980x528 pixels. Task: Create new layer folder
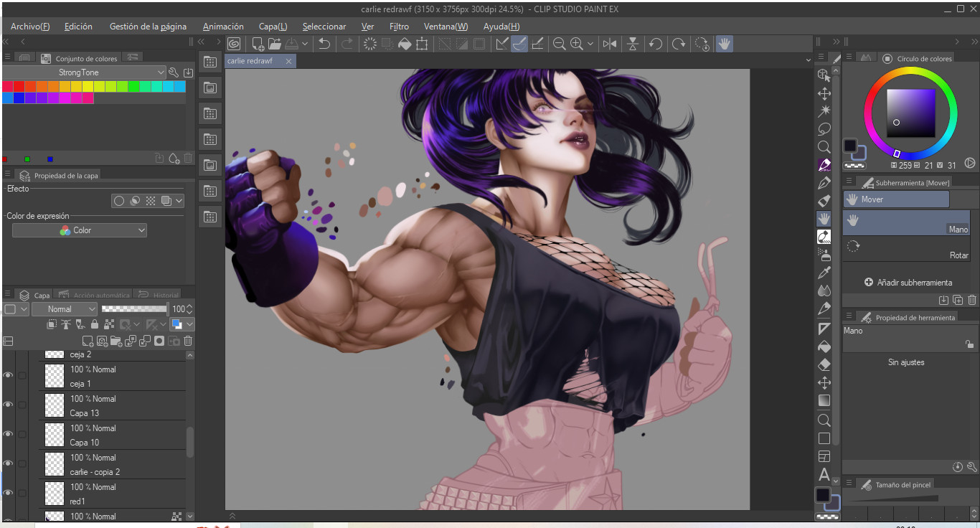pos(117,341)
